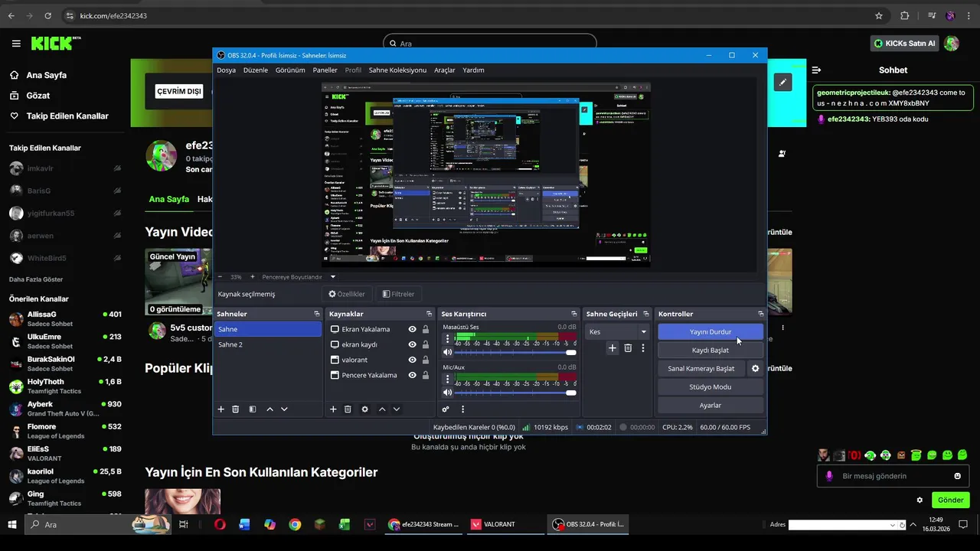Delete selected scene with trash icon in Sahneler
This screenshot has height=551, width=980.
click(x=236, y=409)
